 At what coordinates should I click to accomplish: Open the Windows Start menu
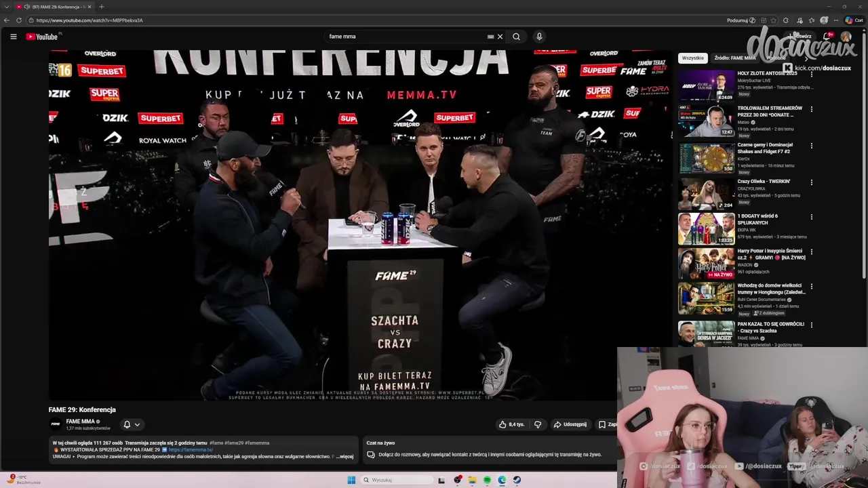tap(351, 480)
